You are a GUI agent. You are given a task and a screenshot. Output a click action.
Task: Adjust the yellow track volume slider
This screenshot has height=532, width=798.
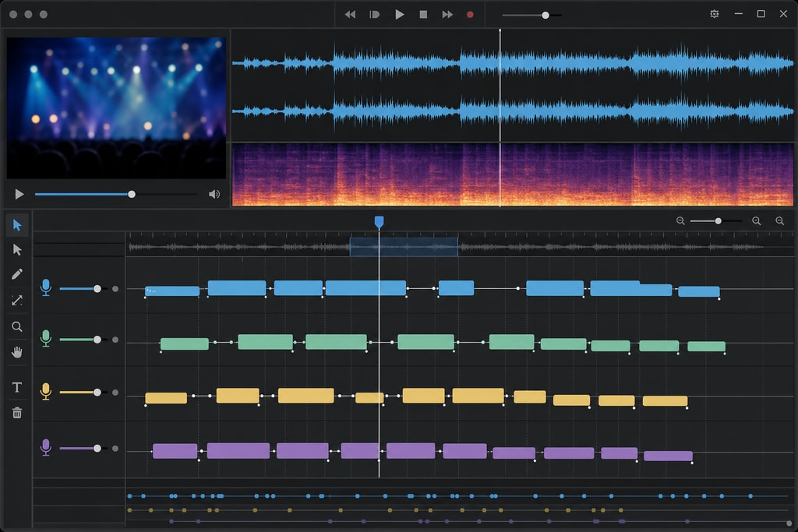click(97, 393)
